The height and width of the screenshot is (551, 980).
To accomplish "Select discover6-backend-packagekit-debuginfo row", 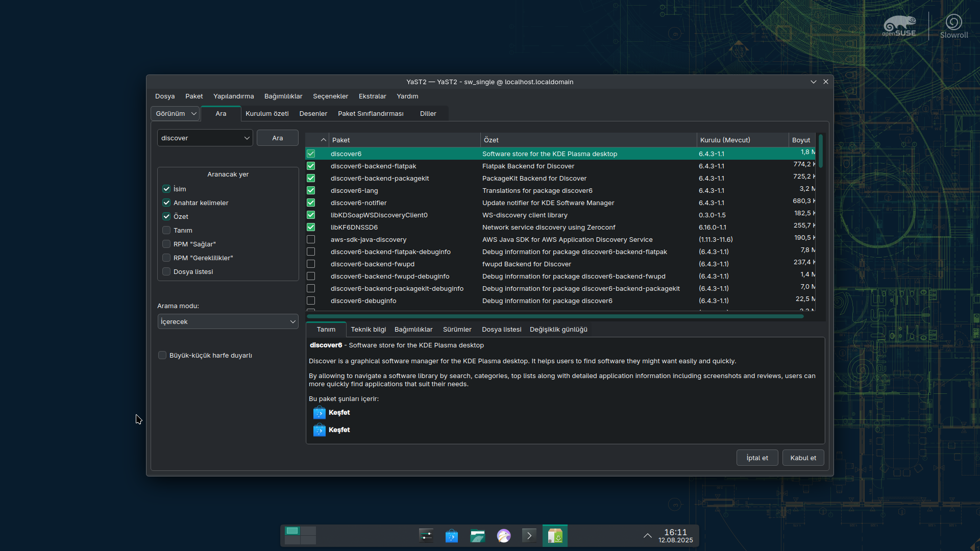I will (x=560, y=288).
